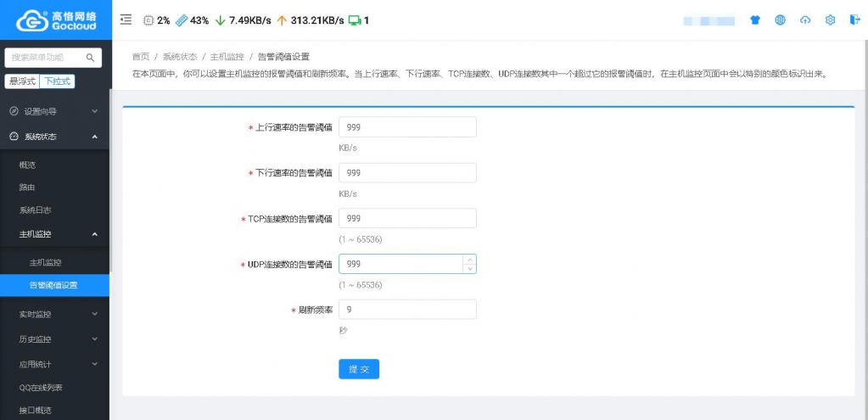Click the cloud upload icon

805,20
